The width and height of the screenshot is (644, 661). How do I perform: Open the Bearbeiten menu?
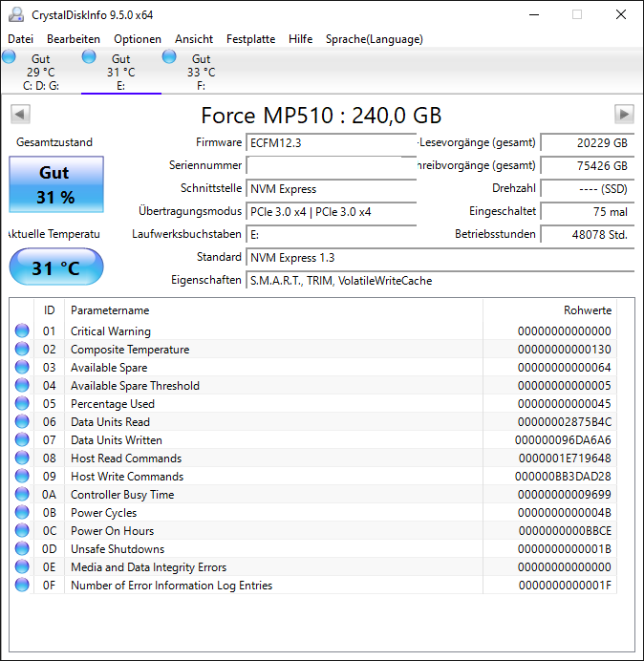tap(74, 39)
